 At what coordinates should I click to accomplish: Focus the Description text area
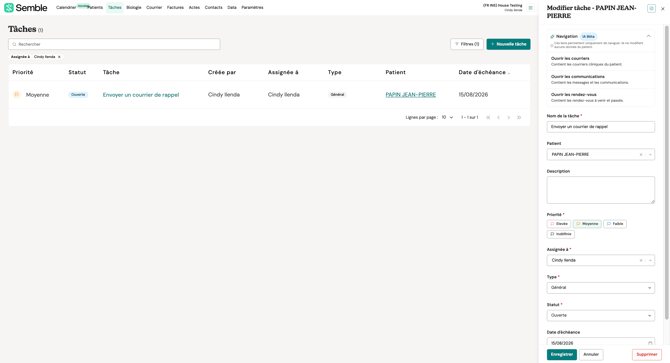600,190
